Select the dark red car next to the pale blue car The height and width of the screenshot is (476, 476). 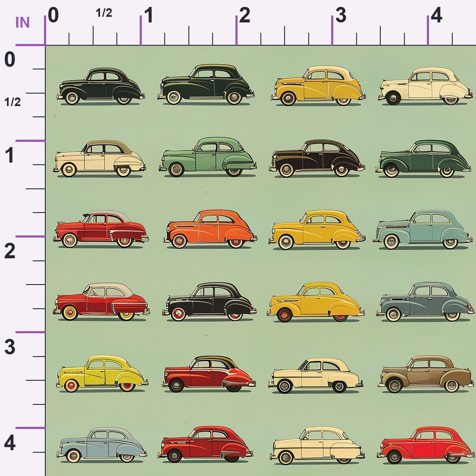pos(206,444)
